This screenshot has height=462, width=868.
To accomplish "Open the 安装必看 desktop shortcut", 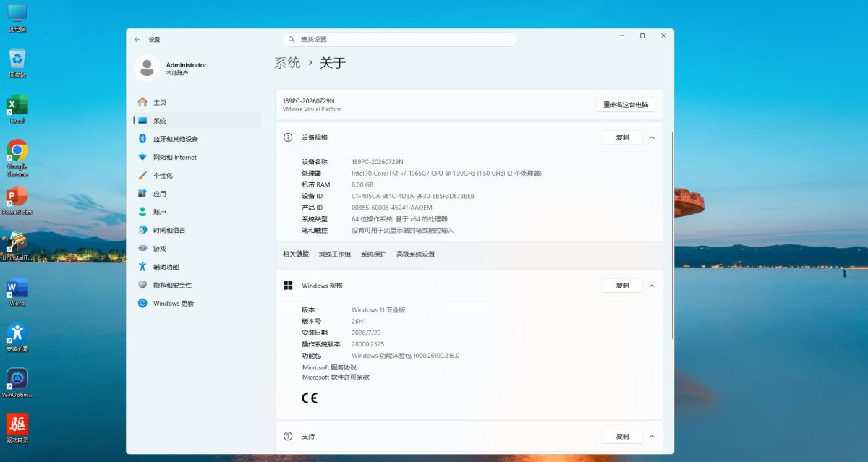I will 17,337.
